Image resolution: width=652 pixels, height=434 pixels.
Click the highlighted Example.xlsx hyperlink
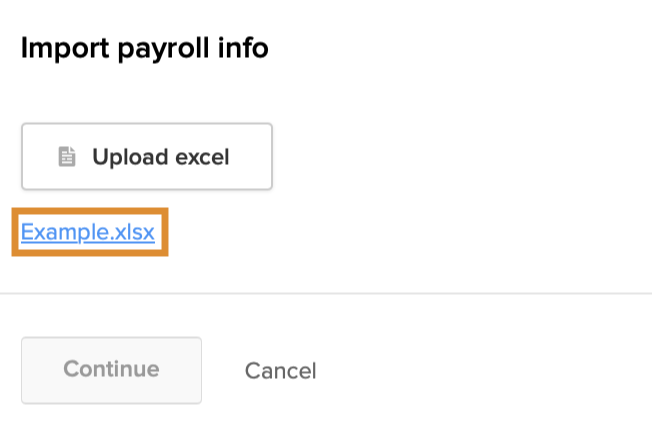pos(88,232)
